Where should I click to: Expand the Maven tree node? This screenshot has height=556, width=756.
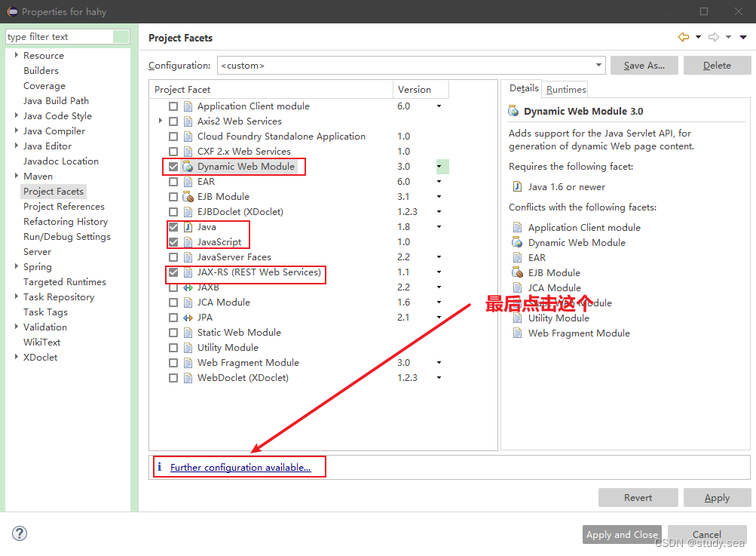pos(16,176)
